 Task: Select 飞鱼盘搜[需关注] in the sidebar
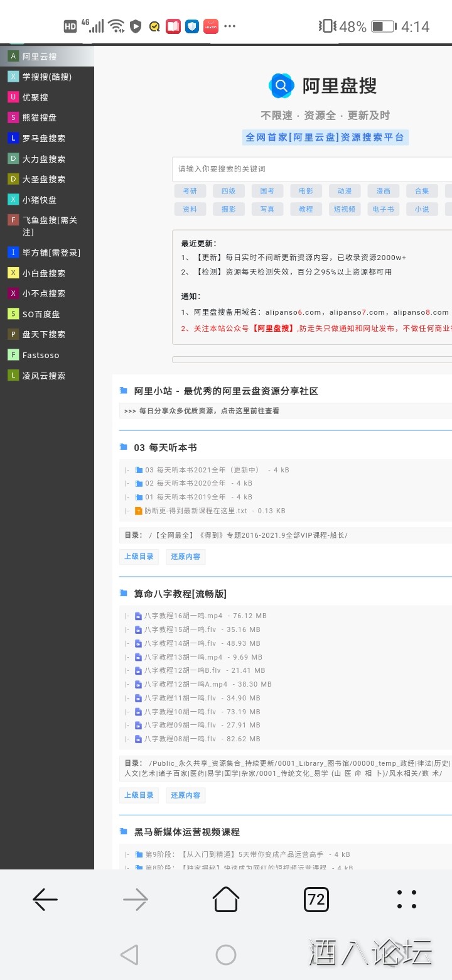click(47, 226)
